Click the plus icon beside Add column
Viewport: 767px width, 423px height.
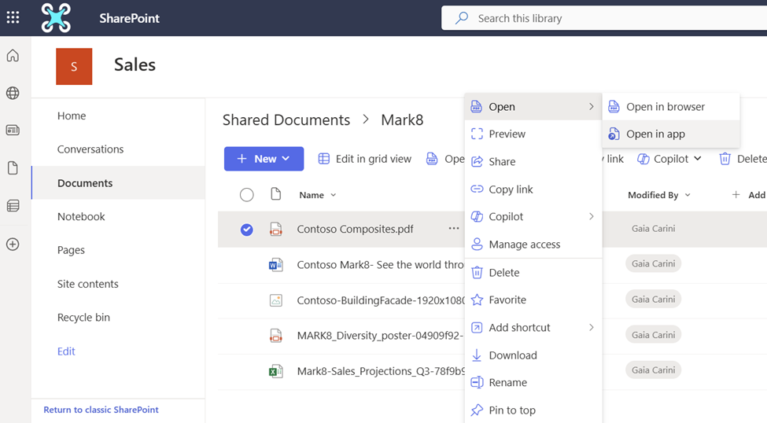point(736,195)
